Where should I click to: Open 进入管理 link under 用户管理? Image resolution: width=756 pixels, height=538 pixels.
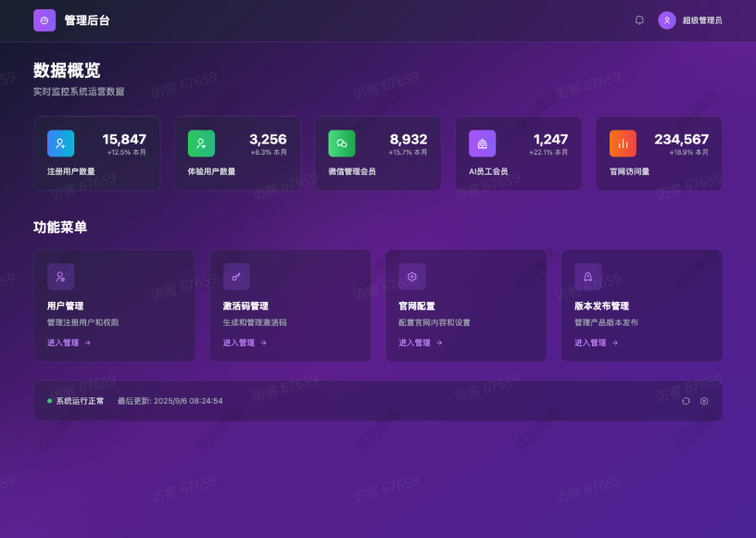(x=69, y=343)
